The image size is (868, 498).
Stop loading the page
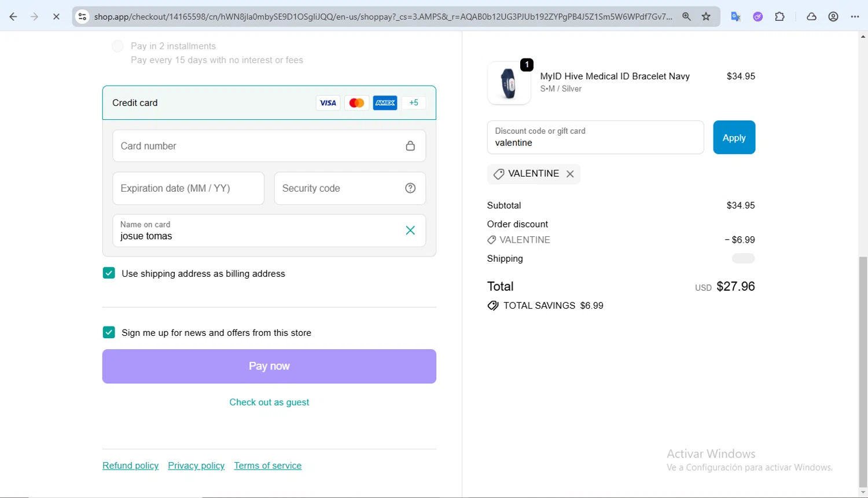point(56,17)
